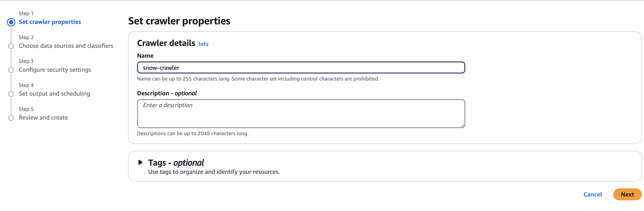Image resolution: width=644 pixels, height=211 pixels.
Task: Expand tags to organize your resources
Action: [x=176, y=163]
